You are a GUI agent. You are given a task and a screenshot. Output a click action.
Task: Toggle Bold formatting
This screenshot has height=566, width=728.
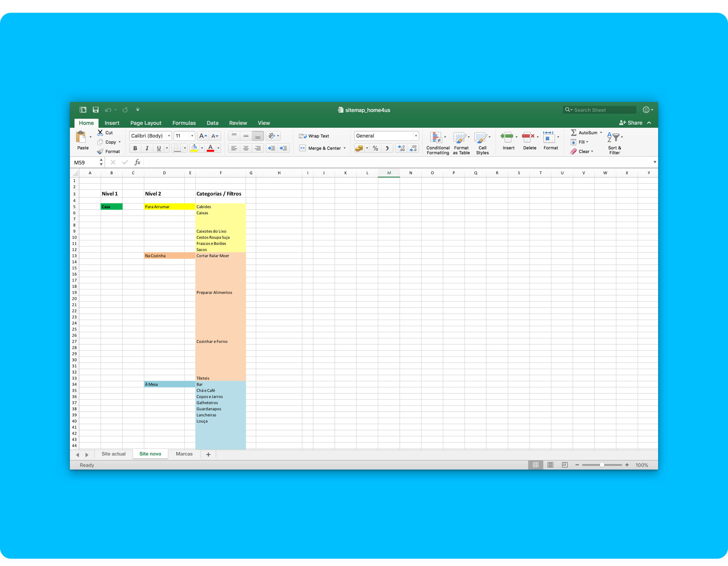pos(135,148)
